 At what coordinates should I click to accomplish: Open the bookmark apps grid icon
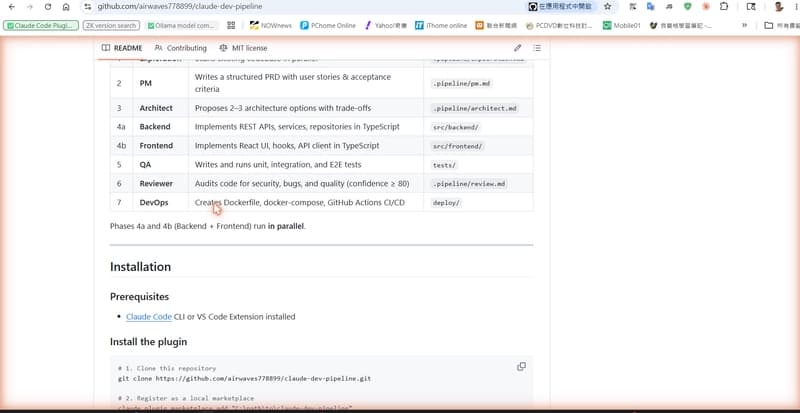tap(231, 25)
